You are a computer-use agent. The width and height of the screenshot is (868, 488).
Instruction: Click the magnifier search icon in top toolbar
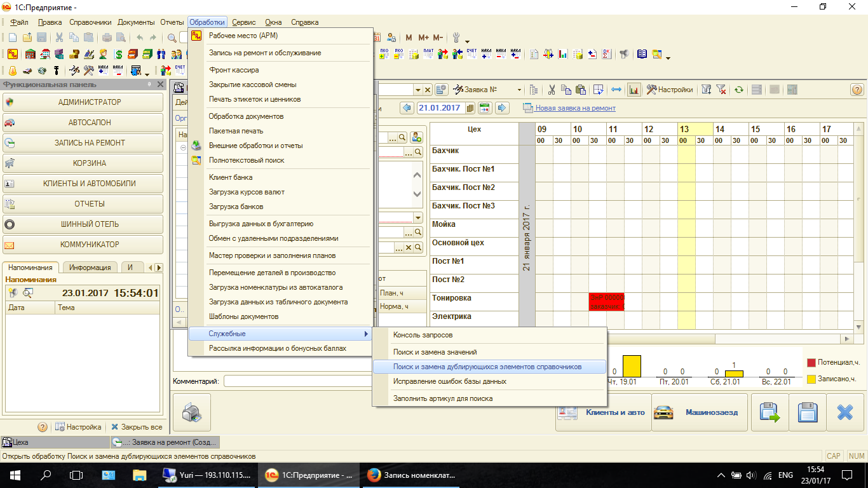[172, 37]
